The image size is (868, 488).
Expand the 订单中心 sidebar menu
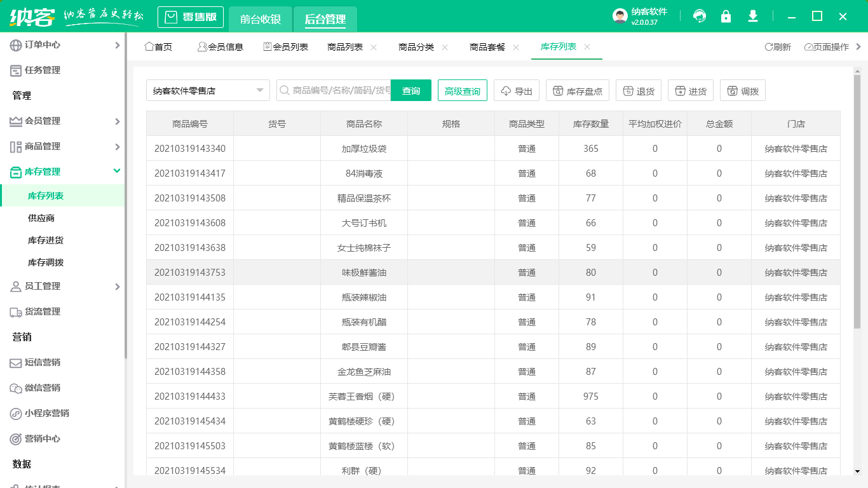point(64,45)
